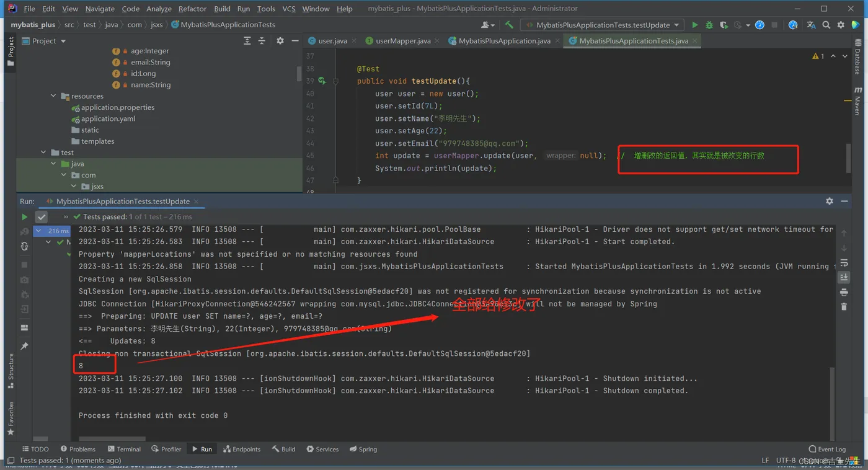Viewport: 868px width, 470px height.
Task: Collapse all nodes in the Project panel
Action: [x=262, y=41]
